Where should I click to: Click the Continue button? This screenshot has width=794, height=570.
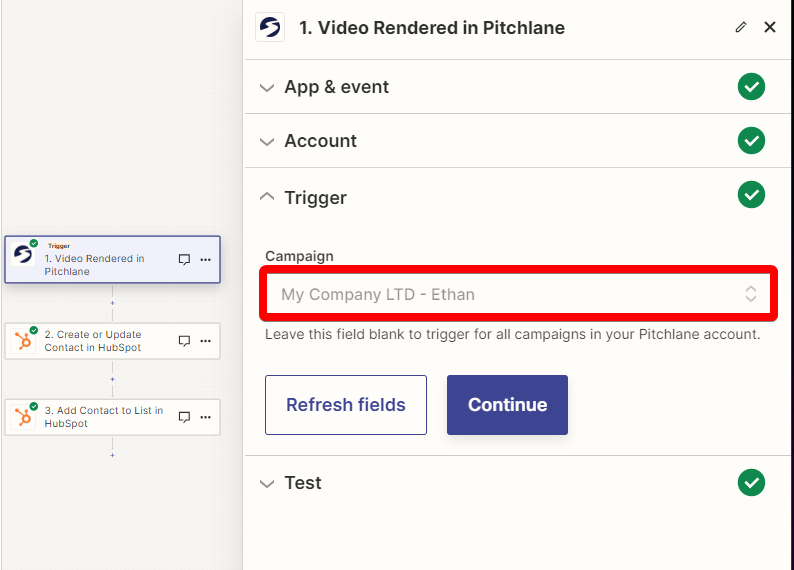coord(507,405)
